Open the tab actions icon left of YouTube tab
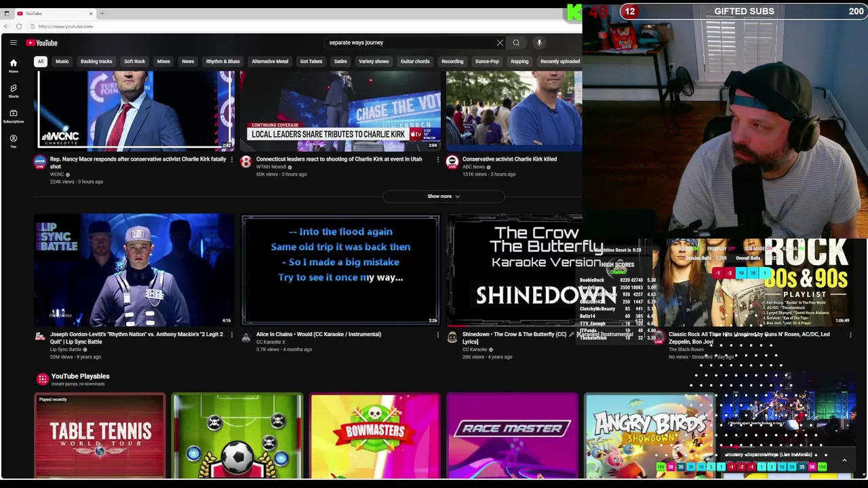Viewport: 868px width, 488px height. click(x=6, y=14)
